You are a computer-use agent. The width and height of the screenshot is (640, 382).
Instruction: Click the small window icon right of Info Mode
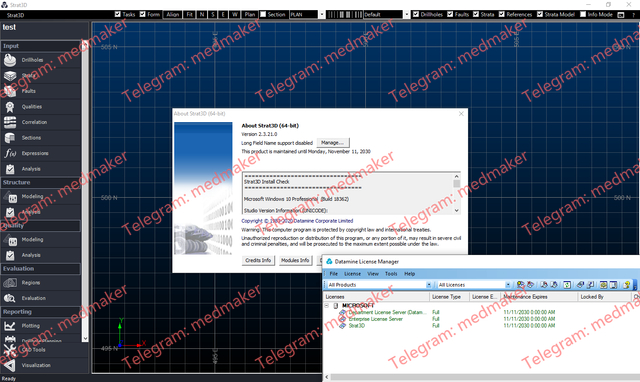[621, 15]
